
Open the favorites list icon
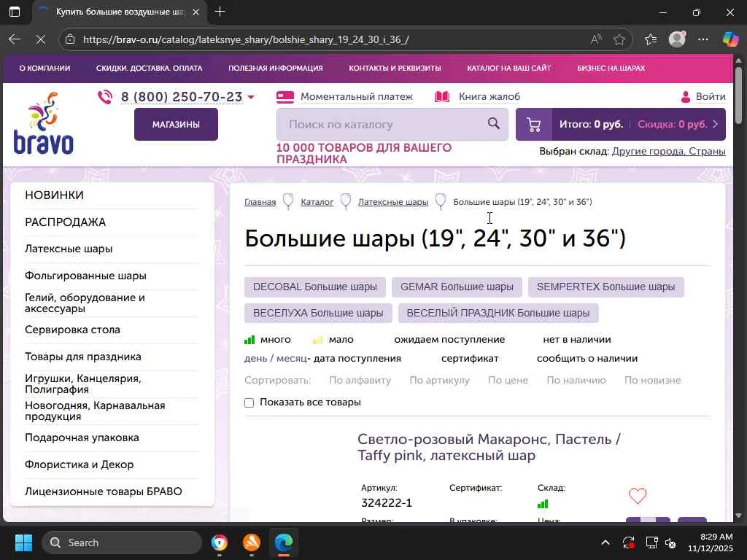click(650, 39)
